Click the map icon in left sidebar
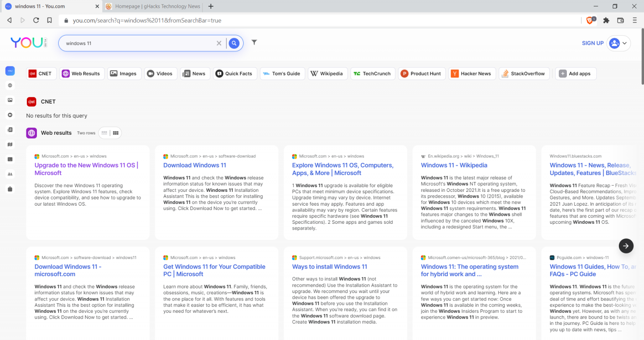 tap(10, 144)
